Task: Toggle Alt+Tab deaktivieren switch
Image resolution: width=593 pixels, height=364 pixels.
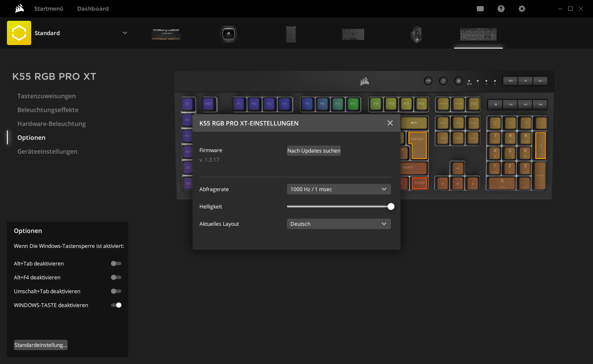Action: 116,263
